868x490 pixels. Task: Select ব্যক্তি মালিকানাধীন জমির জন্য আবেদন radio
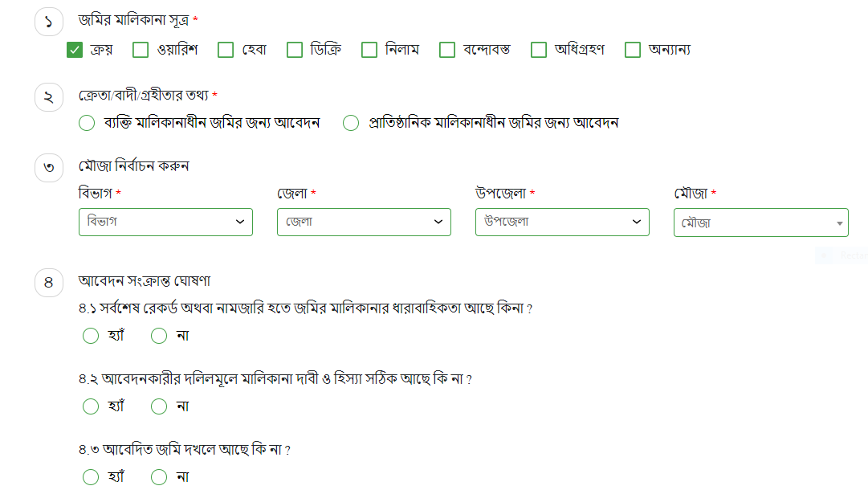[87, 123]
